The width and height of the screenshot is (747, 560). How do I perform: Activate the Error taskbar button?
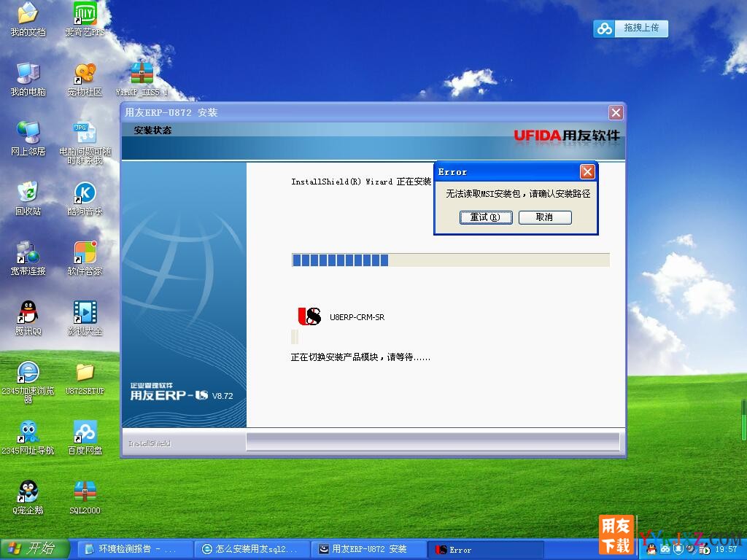coord(485,549)
